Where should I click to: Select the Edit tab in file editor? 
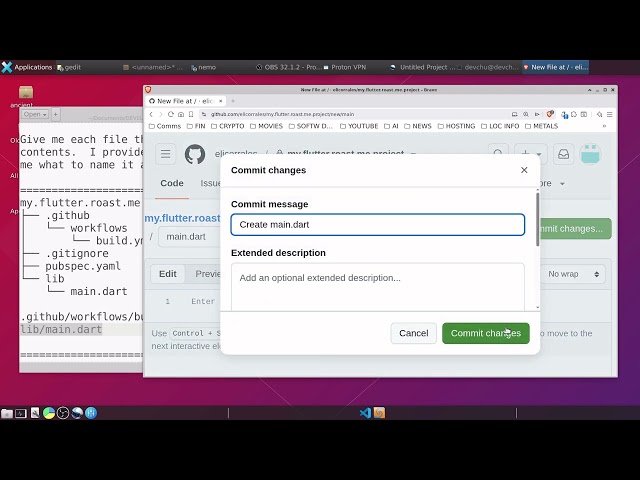[168, 274]
